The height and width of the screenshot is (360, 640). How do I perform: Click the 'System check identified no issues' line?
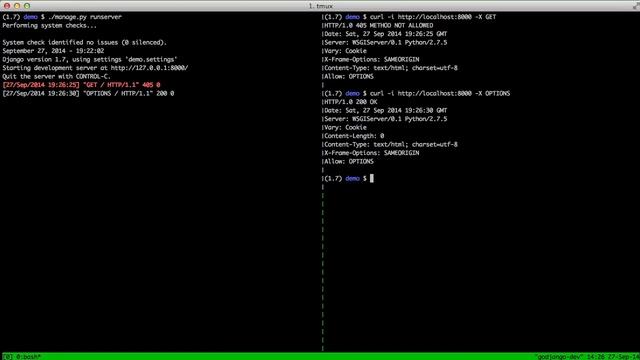84,42
